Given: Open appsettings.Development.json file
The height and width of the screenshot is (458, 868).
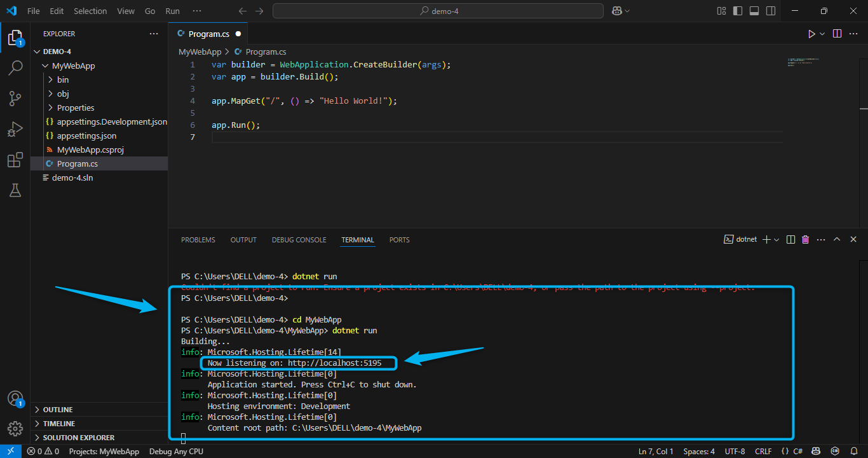Looking at the screenshot, I should click(x=99, y=121).
